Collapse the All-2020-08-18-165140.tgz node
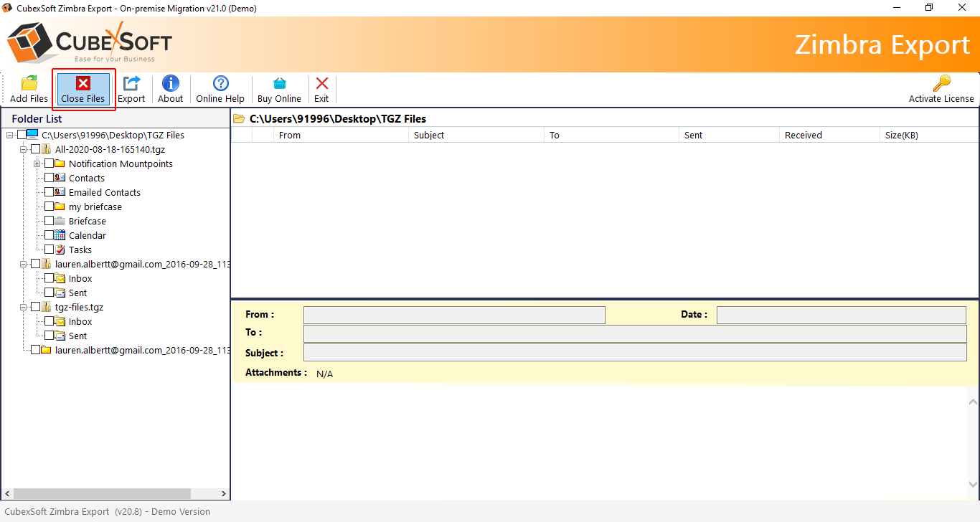Viewport: 980px width, 522px height. pos(23,149)
